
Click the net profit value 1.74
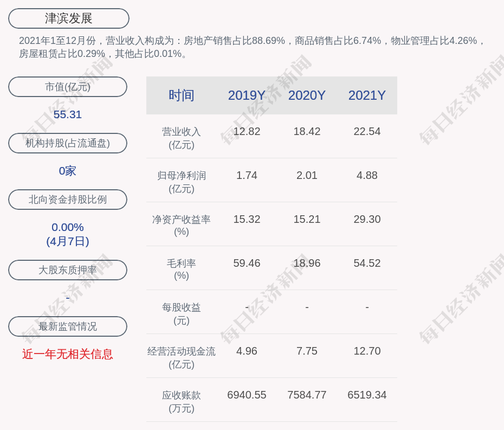[247, 175]
